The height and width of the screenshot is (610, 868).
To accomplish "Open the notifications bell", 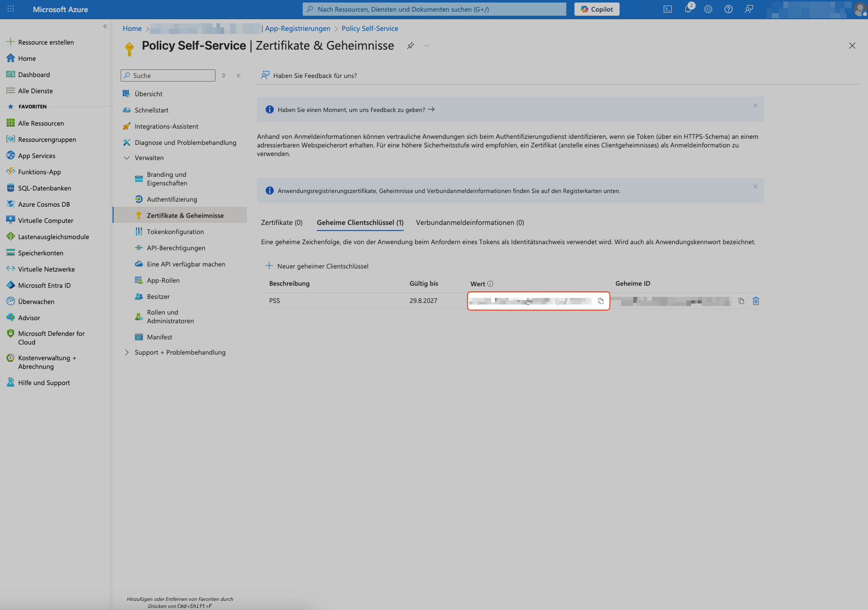I will [x=688, y=9].
